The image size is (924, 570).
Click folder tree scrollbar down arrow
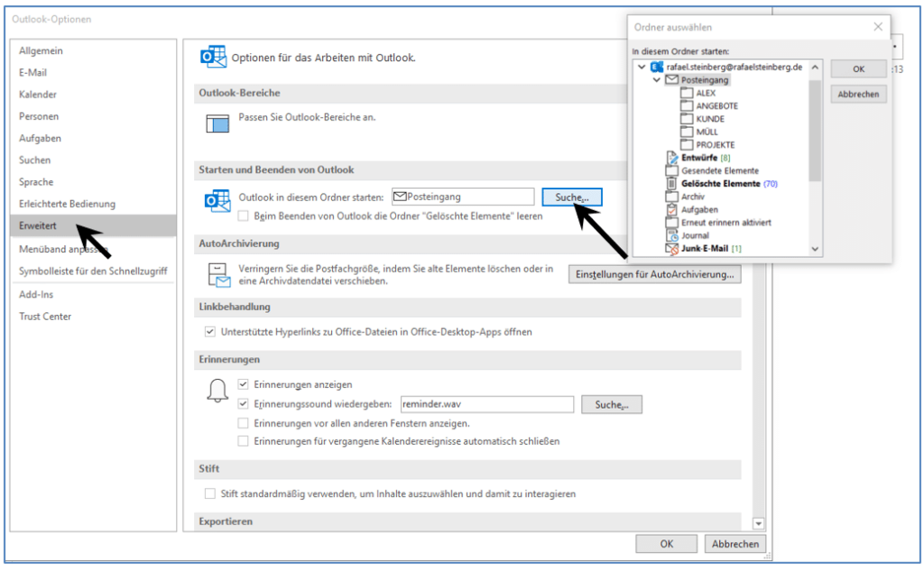tap(815, 249)
